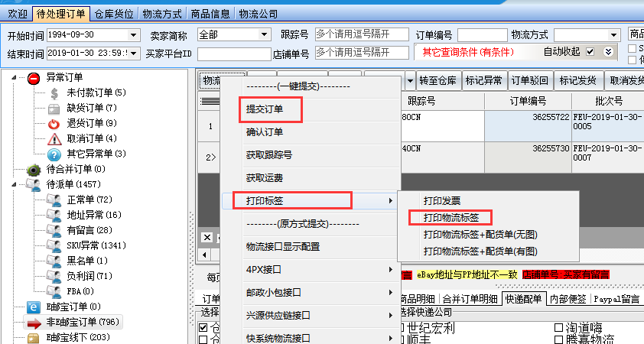Check the 腾嘉物流 courier checkbox

tap(559, 339)
